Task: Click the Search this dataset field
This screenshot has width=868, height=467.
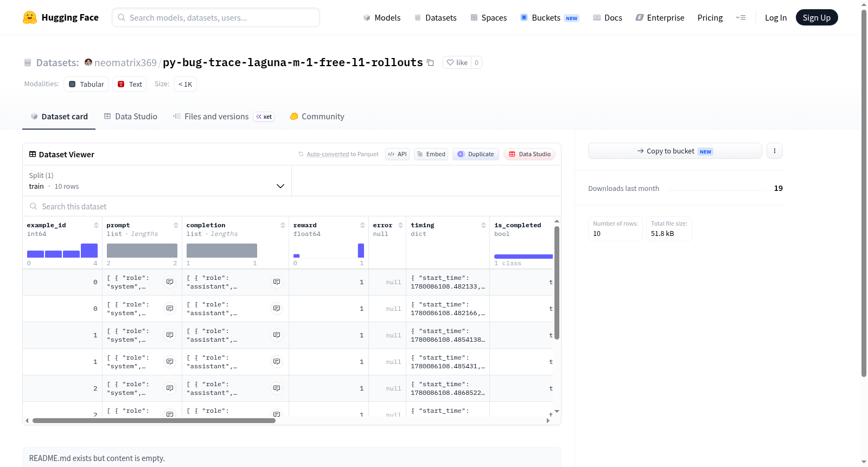Action: click(292, 206)
